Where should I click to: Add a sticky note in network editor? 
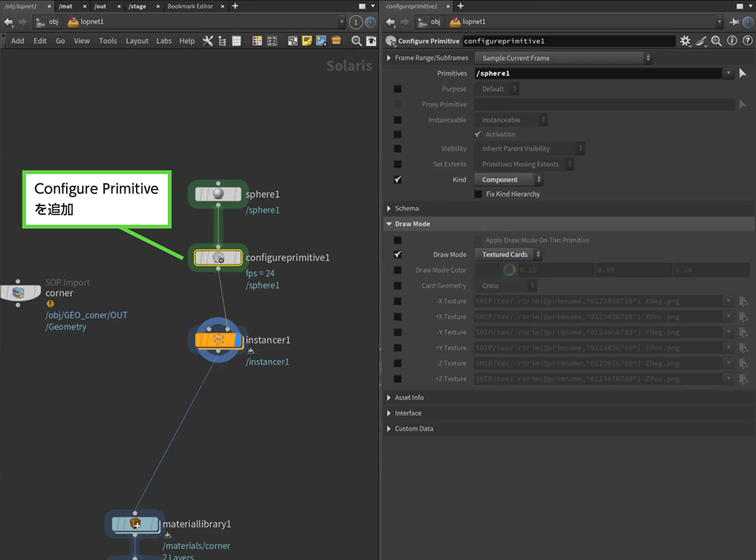coord(307,41)
